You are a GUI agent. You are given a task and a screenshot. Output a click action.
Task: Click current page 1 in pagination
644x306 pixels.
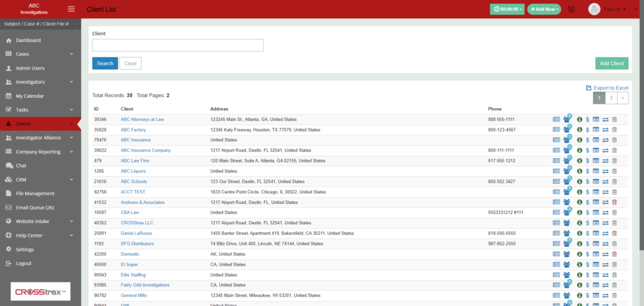599,98
